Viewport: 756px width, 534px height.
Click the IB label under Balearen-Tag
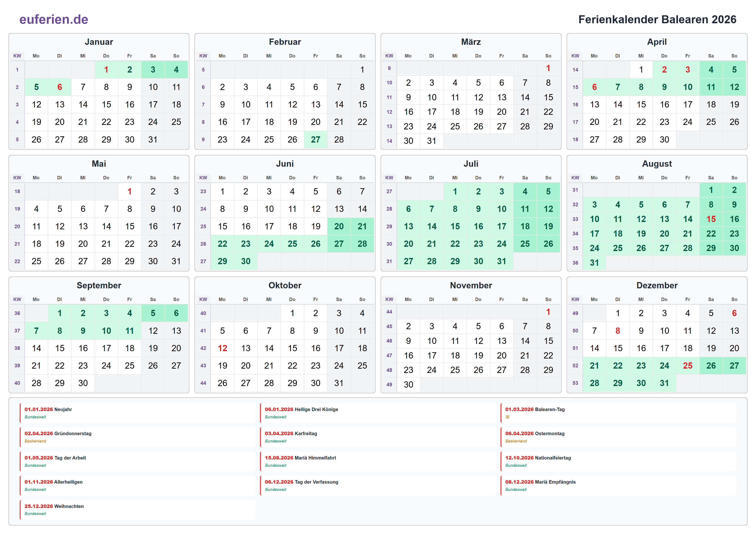[x=507, y=417]
